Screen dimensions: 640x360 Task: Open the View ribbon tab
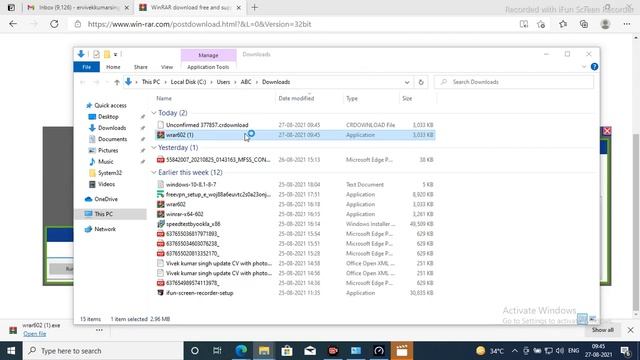167,67
